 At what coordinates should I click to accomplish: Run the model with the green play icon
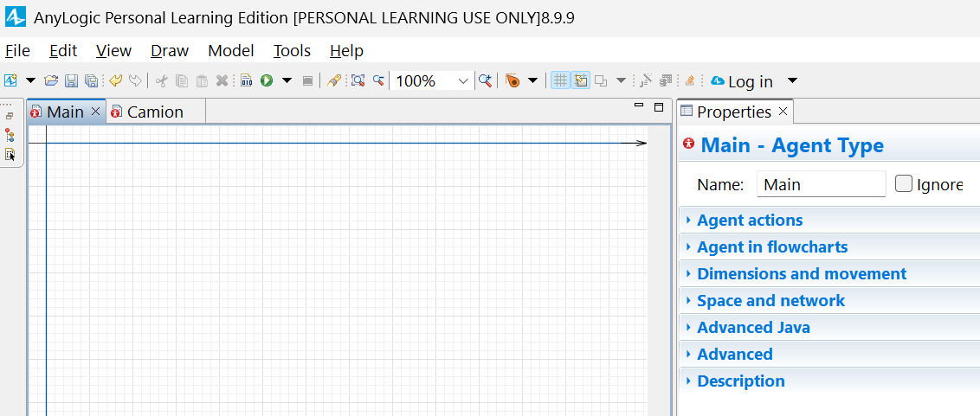pos(267,80)
